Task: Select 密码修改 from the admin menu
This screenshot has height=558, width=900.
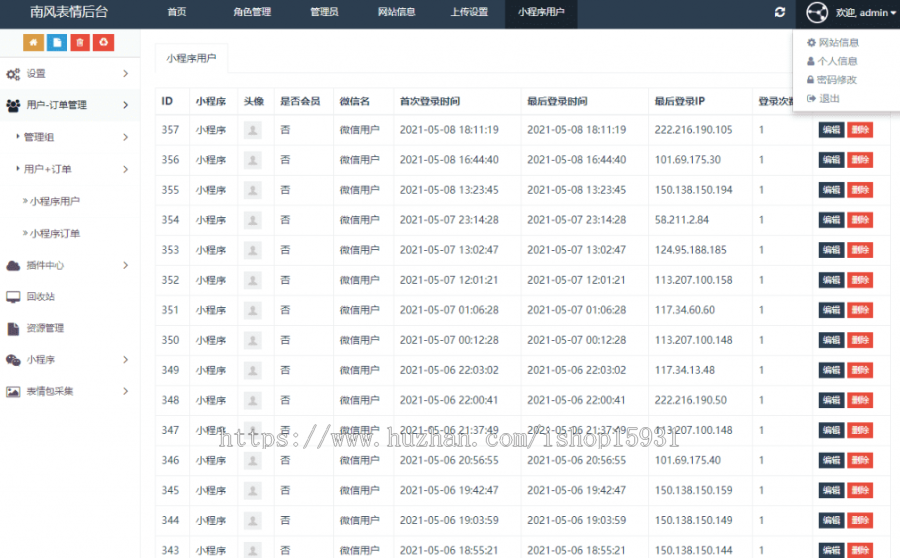Action: click(x=836, y=80)
